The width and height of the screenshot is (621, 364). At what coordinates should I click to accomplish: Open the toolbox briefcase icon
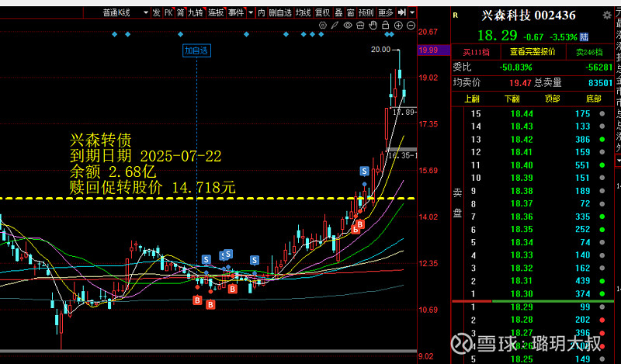[x=360, y=26]
